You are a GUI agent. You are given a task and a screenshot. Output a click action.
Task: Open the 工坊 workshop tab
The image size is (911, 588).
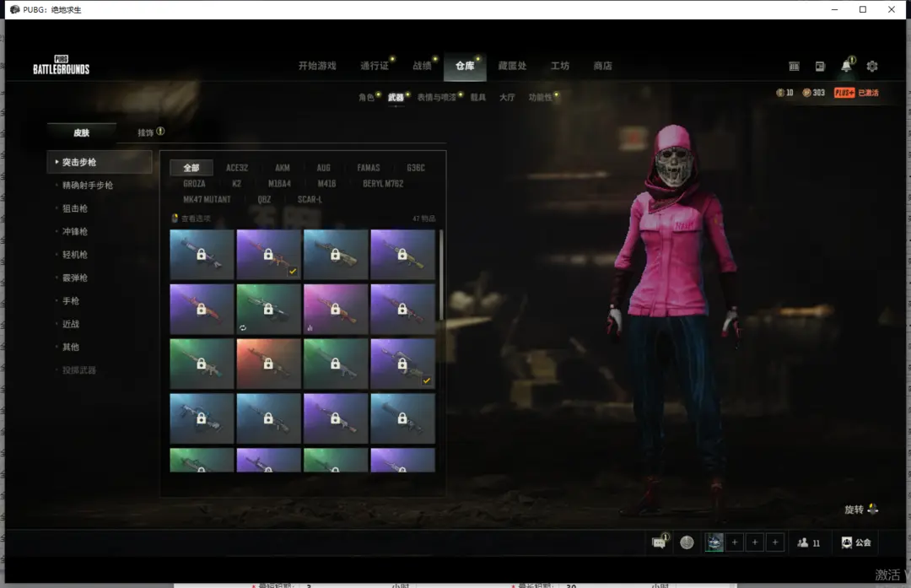[560, 66]
